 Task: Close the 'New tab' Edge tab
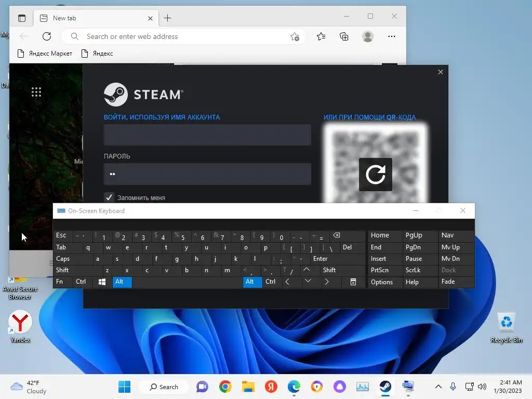click(x=150, y=18)
